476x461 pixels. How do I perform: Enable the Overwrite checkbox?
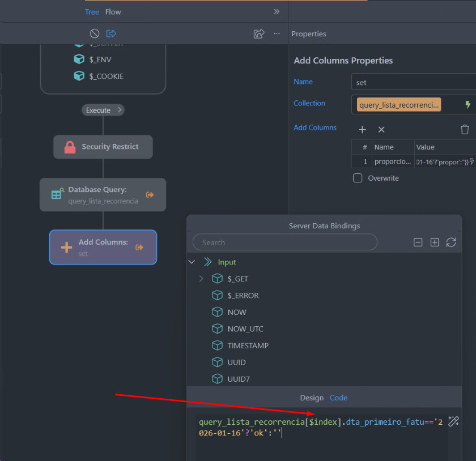pyautogui.click(x=358, y=178)
